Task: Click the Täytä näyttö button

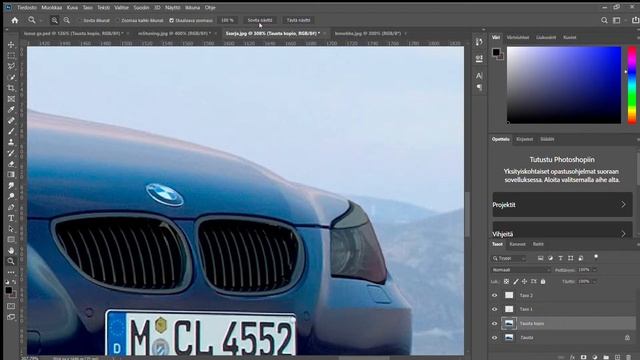Action: [298, 20]
